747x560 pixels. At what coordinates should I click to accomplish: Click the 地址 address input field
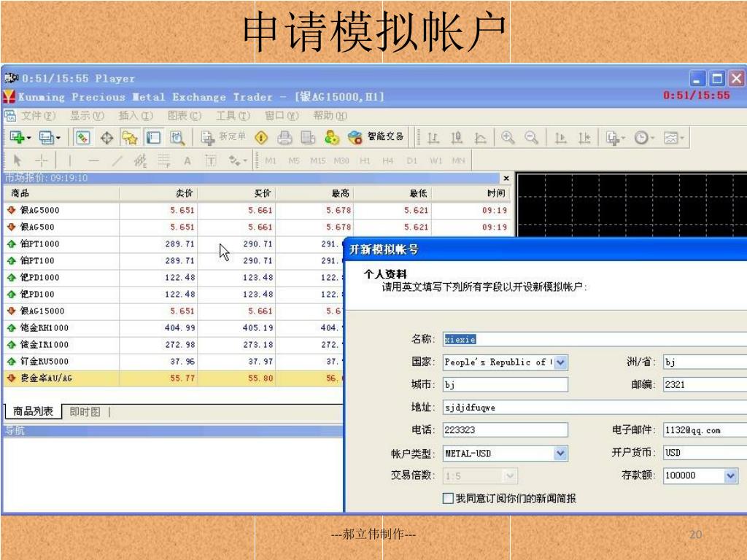coord(595,407)
